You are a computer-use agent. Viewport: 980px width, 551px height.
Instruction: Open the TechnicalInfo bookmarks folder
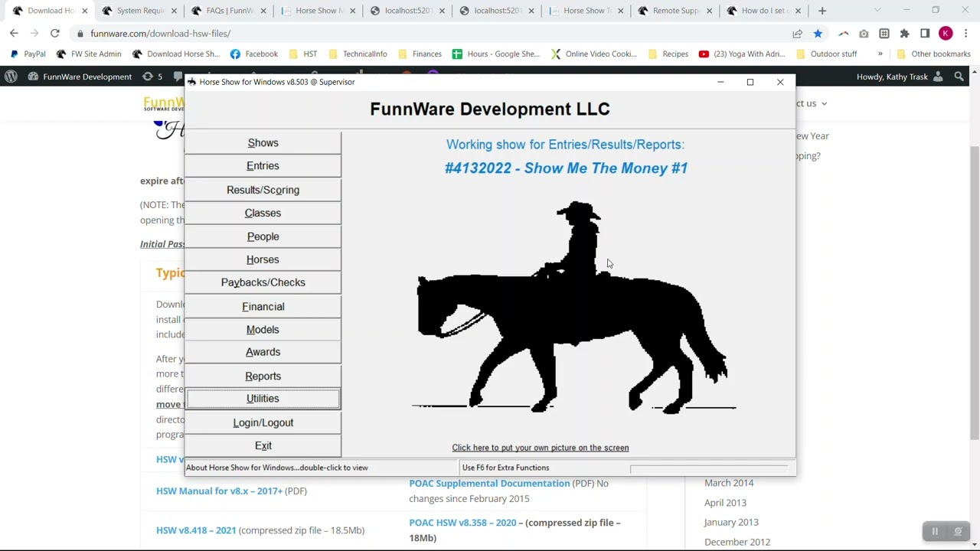tap(358, 54)
